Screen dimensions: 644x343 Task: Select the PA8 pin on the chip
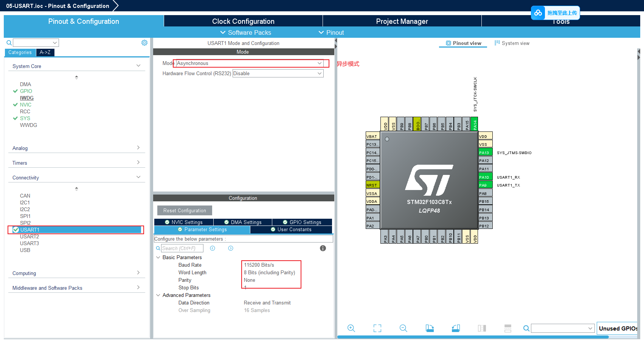coord(486,193)
